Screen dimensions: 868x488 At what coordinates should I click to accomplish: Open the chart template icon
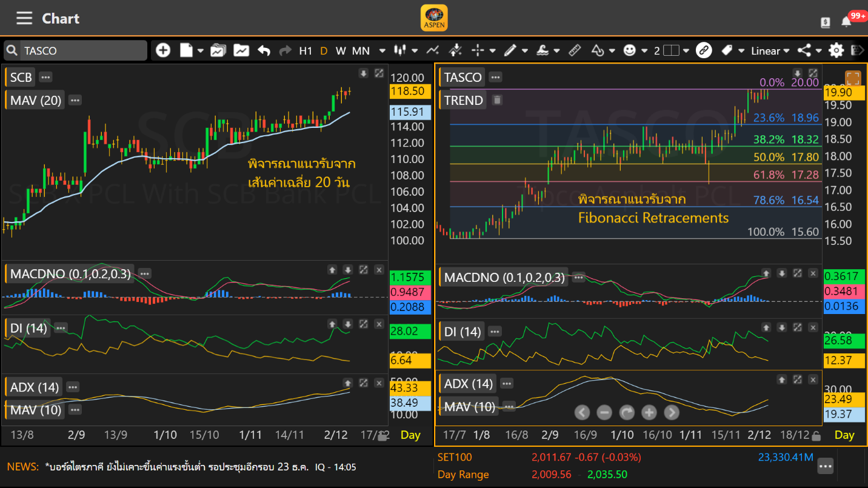(x=241, y=51)
